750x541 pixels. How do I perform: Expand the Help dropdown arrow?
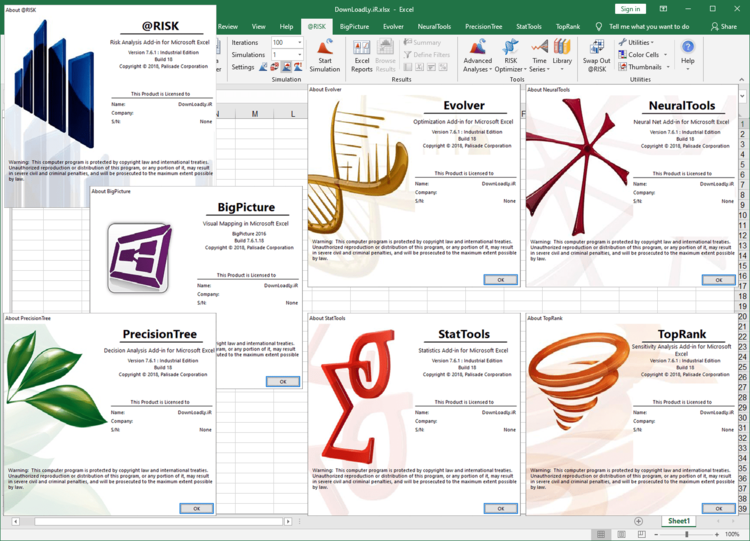click(x=687, y=70)
